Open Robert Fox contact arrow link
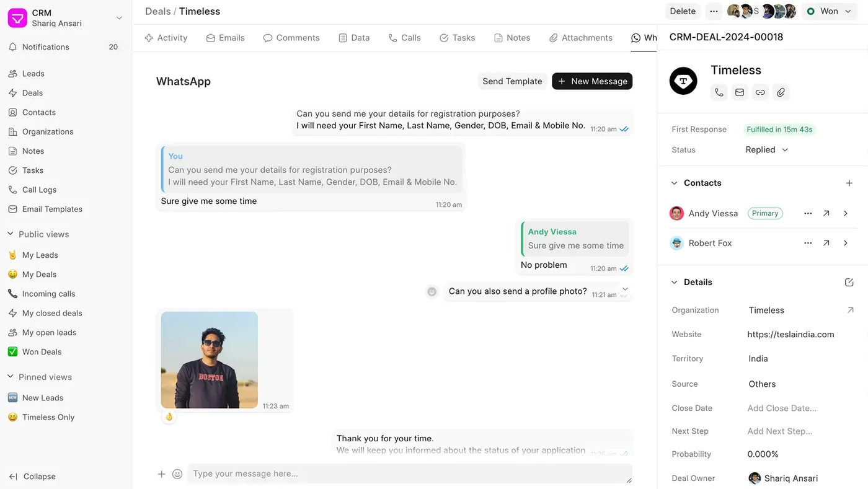 tap(826, 243)
